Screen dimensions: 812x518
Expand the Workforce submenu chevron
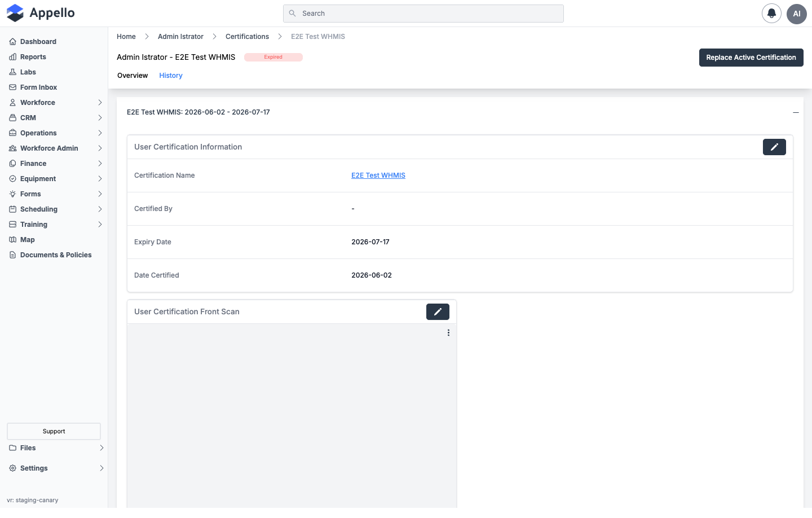click(100, 103)
